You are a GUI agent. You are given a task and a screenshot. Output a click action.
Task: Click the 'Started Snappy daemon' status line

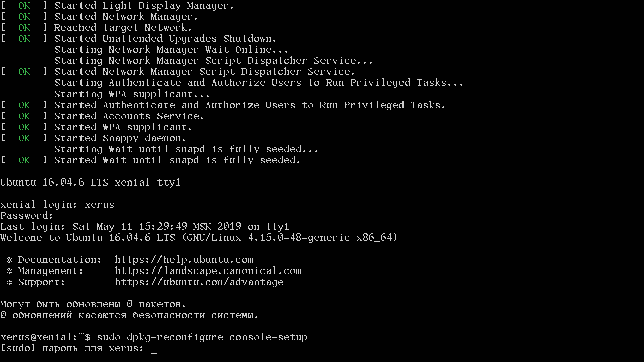click(x=120, y=138)
